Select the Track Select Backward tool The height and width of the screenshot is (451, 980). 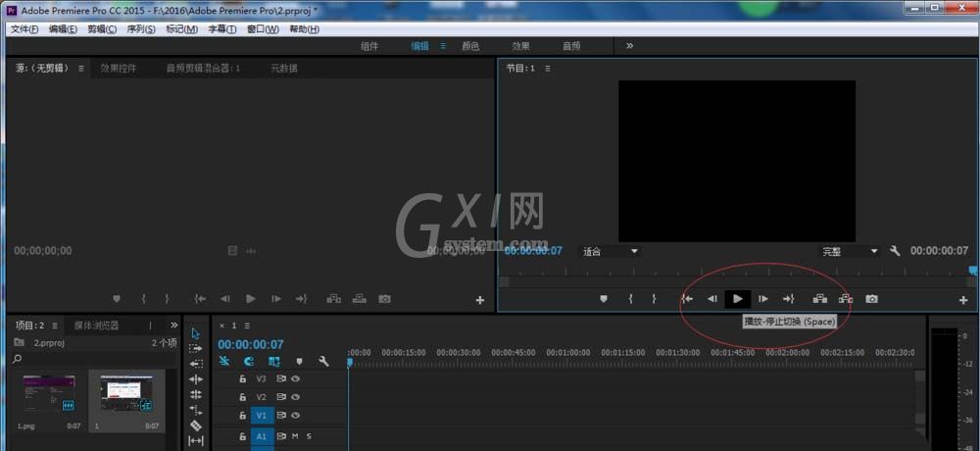[196, 364]
